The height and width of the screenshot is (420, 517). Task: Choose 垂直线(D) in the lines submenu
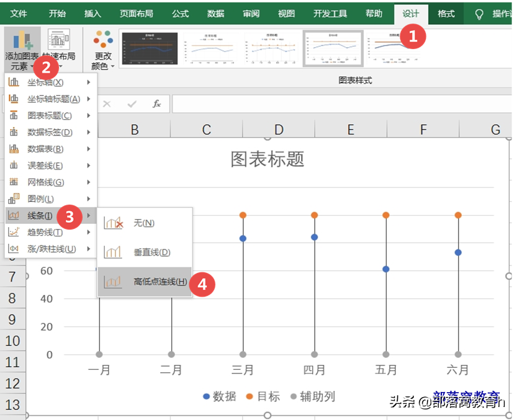coord(145,252)
